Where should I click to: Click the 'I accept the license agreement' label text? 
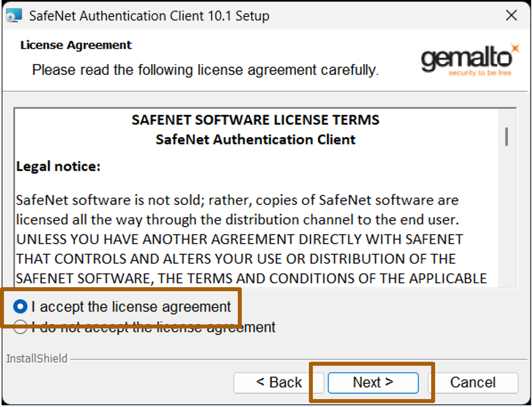pyautogui.click(x=131, y=307)
